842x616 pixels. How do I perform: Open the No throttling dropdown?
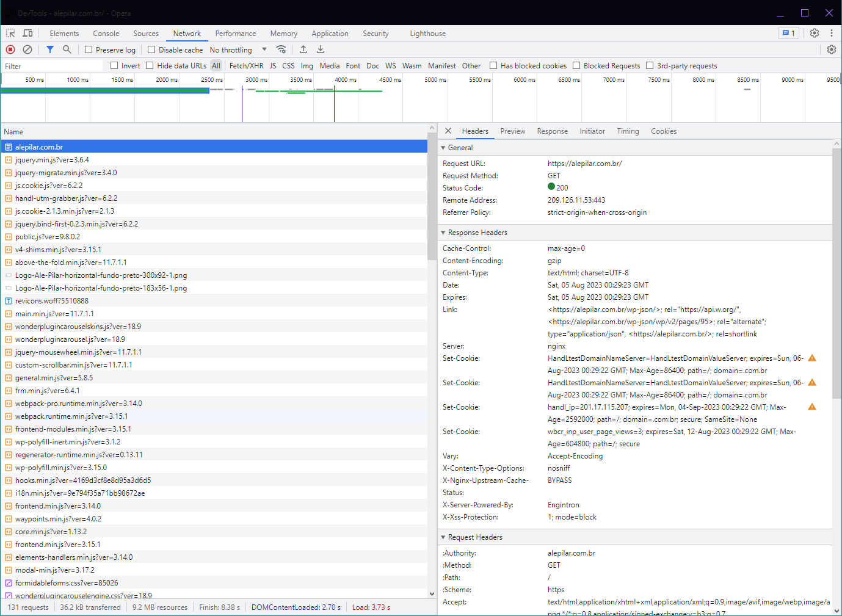click(x=238, y=50)
